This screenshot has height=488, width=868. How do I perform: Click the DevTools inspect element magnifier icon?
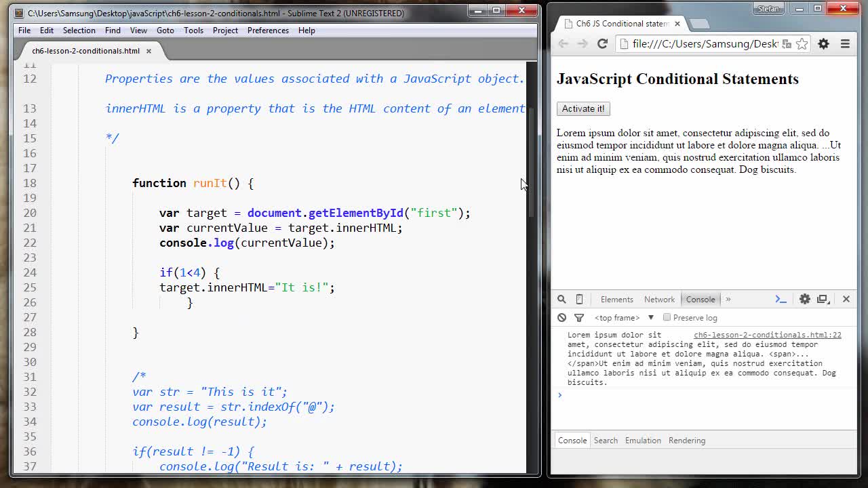click(x=561, y=299)
